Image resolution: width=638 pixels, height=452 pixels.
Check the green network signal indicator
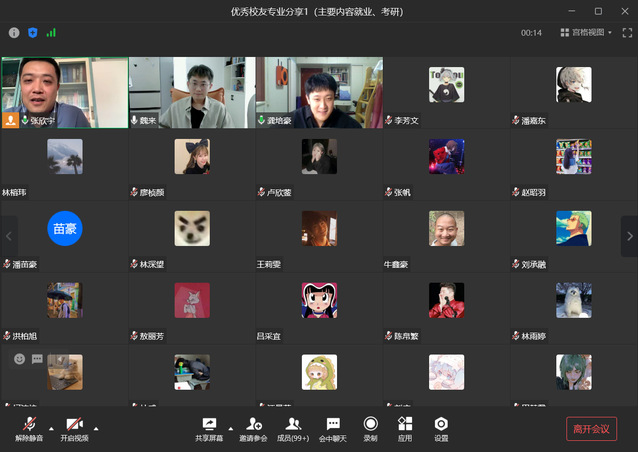click(x=51, y=32)
